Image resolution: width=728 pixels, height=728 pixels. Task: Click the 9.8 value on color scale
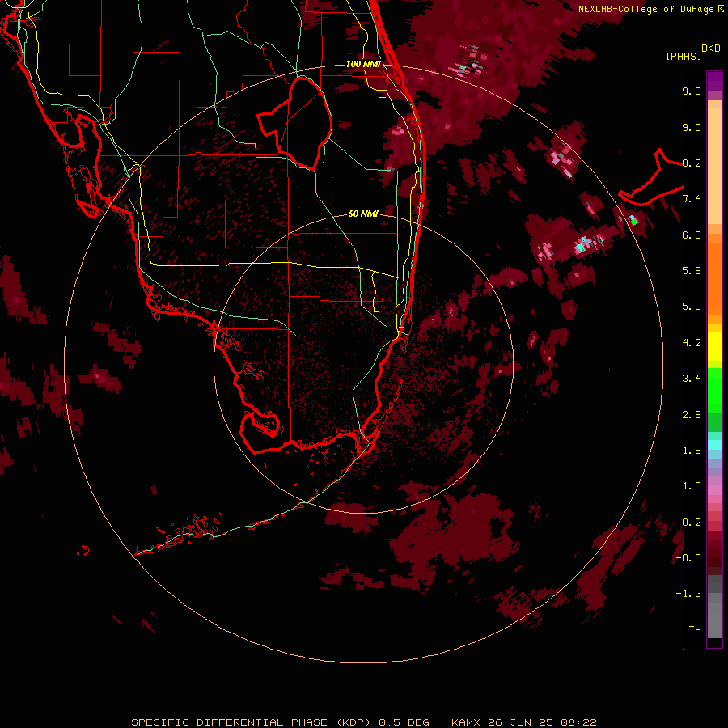tap(692, 91)
